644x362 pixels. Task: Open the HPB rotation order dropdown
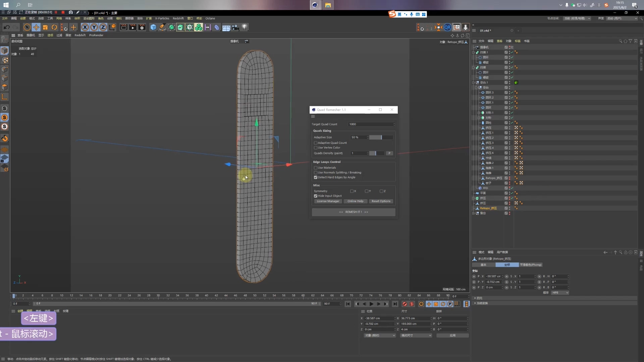pos(560,293)
